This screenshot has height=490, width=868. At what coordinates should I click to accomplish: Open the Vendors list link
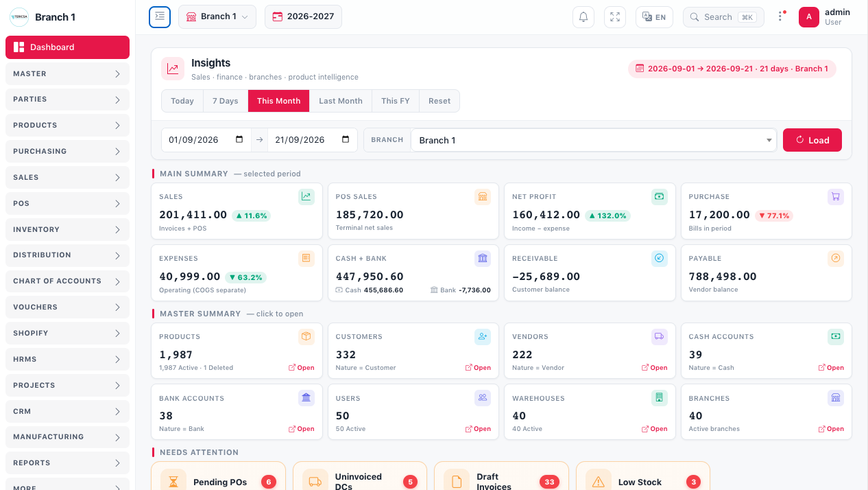(655, 368)
